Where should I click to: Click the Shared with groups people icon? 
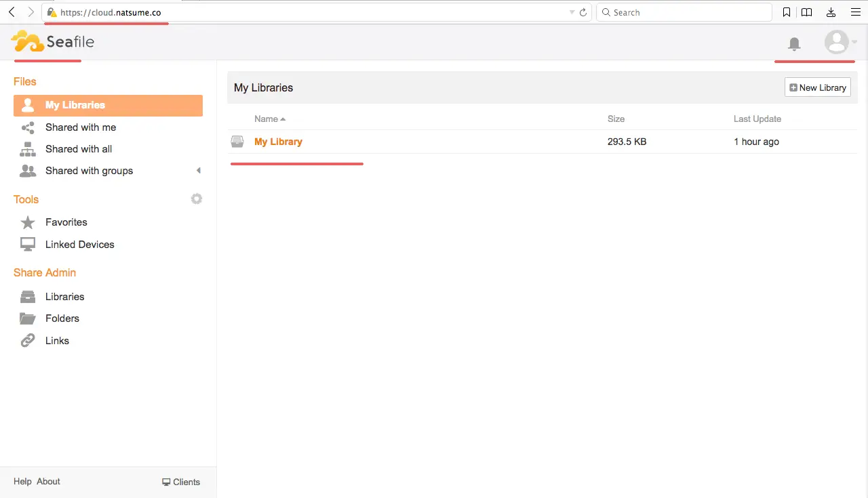(x=28, y=171)
